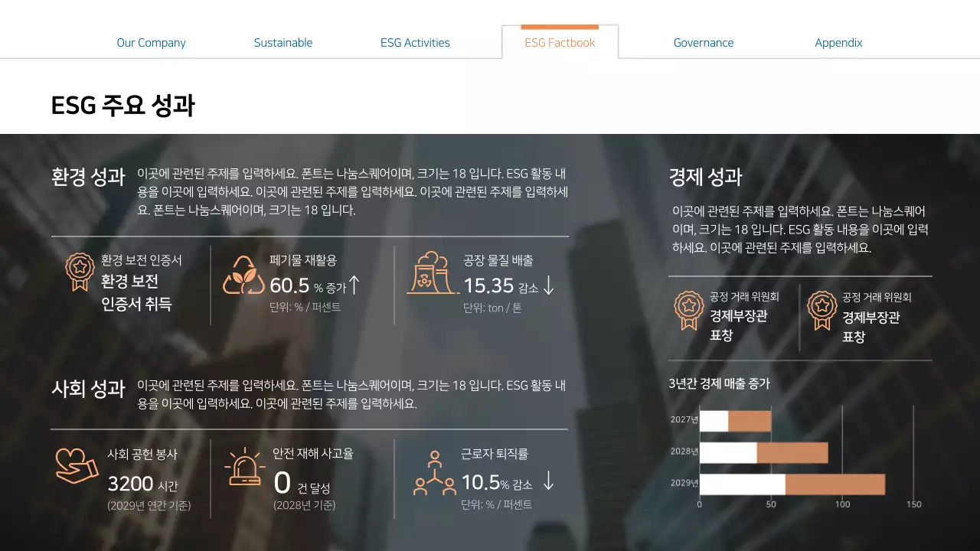Screen dimensions: 980x551
Task: Open the Appendix section
Action: pyautogui.click(x=838, y=43)
